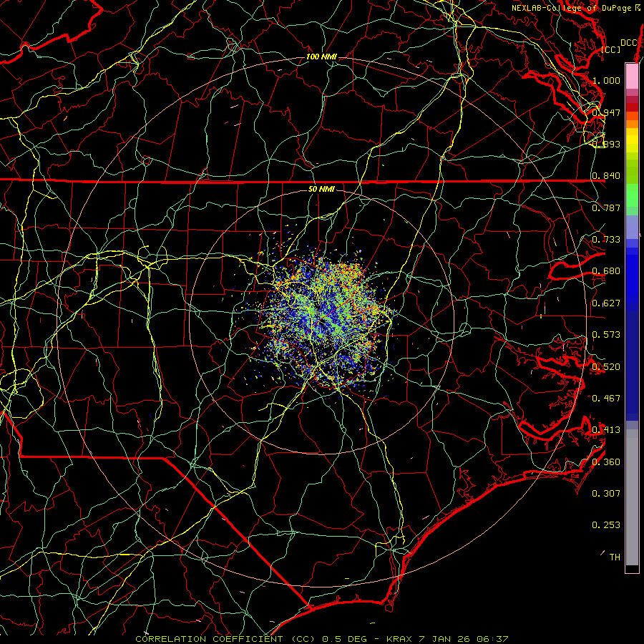The image size is (644, 644).
Task: Select the 0.893 legend value
Action: 606,144
